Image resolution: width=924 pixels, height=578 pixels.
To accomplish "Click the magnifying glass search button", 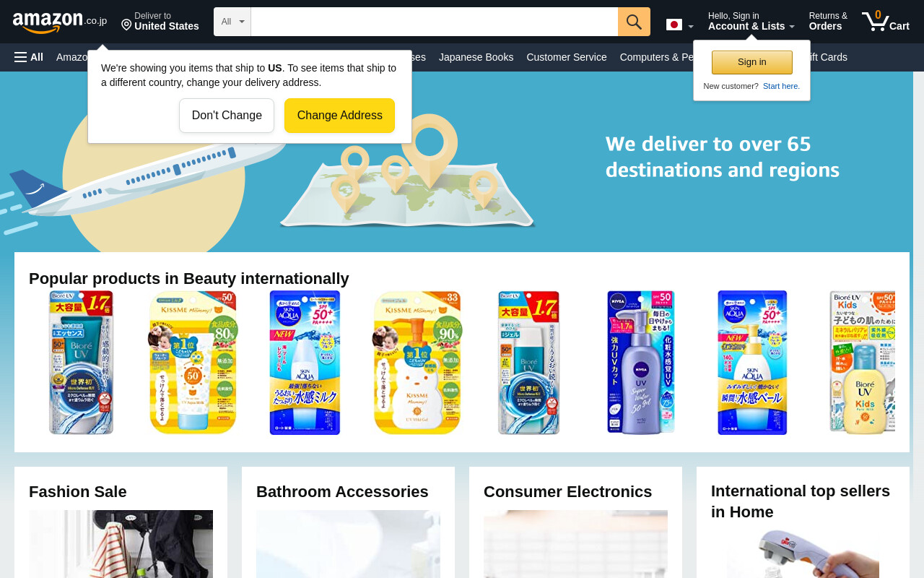I will (x=634, y=22).
